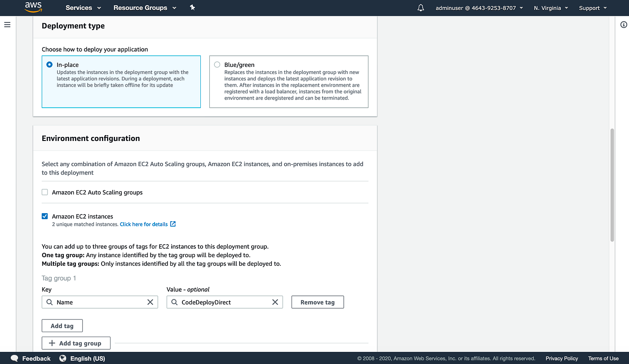The height and width of the screenshot is (364, 629).
Task: Open the Support dropdown menu
Action: (x=592, y=8)
